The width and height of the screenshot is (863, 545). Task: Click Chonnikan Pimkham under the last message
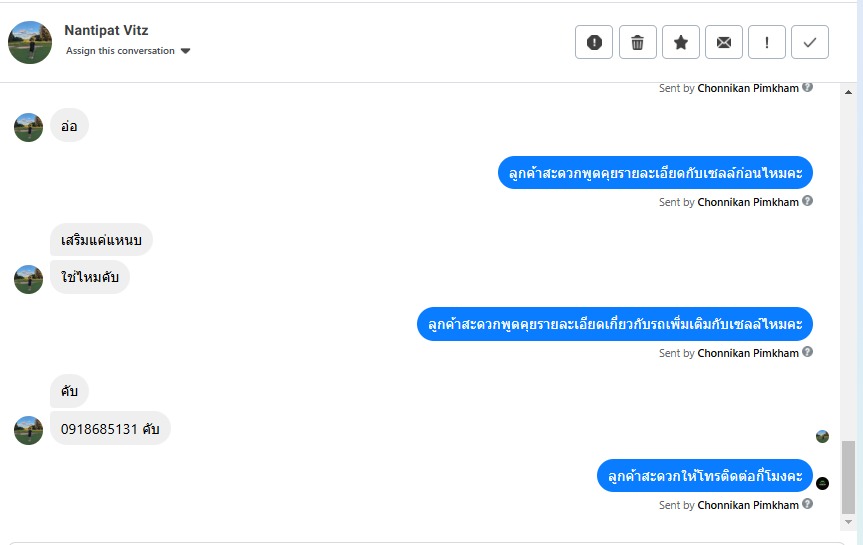click(748, 506)
